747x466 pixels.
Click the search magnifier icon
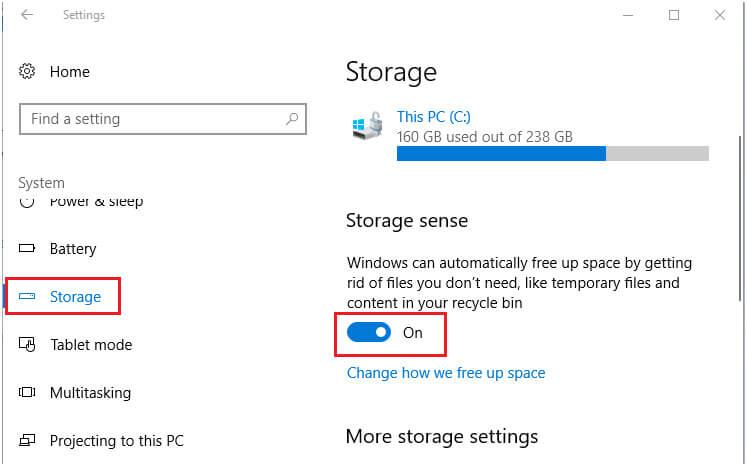coord(292,119)
